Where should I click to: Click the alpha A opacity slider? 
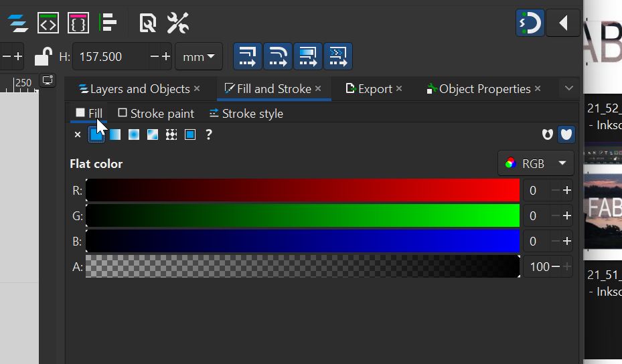pos(303,266)
